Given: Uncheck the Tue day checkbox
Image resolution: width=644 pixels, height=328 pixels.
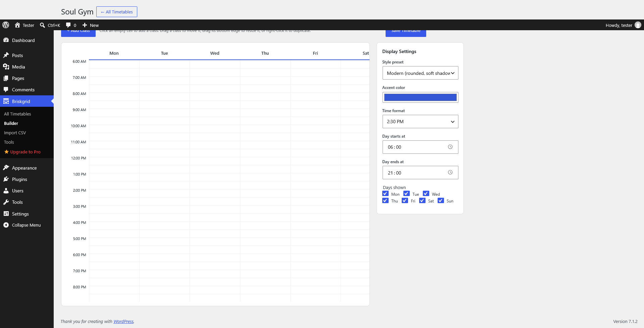Looking at the screenshot, I should (406, 193).
